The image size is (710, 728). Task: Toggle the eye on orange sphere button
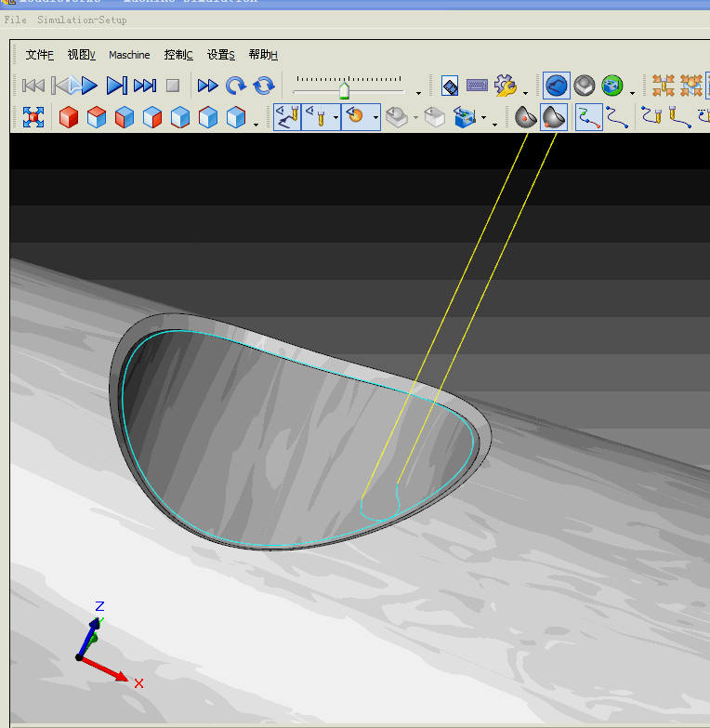click(x=355, y=117)
